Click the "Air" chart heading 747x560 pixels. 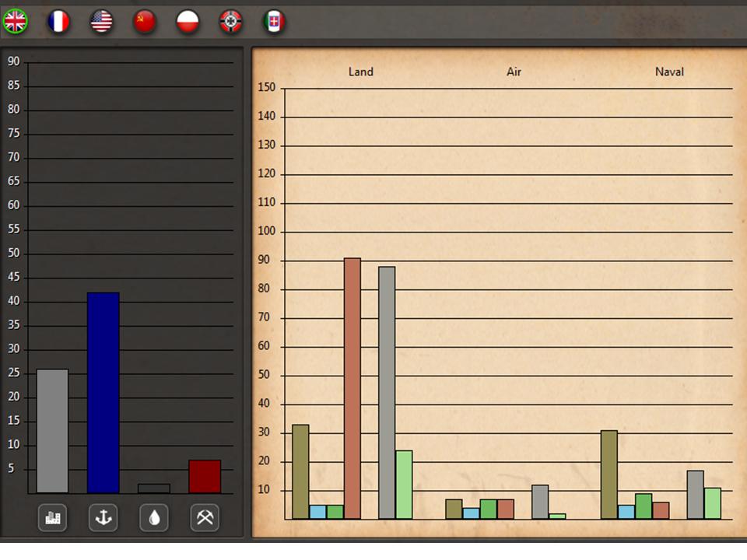click(x=514, y=72)
